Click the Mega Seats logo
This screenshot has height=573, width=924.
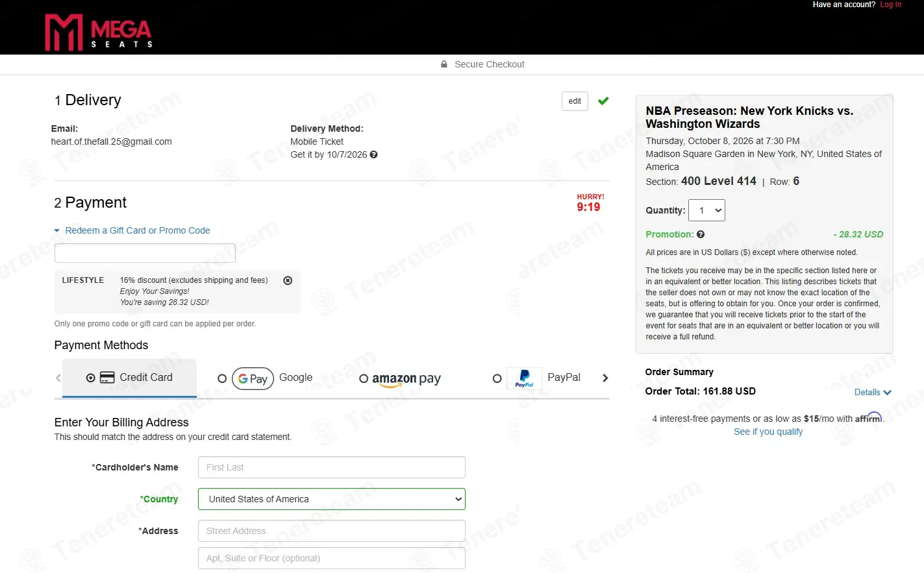click(98, 32)
